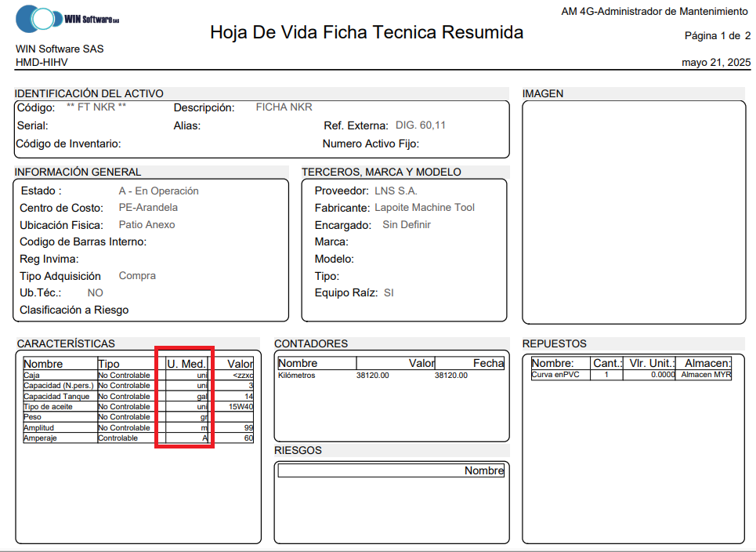Click the 'Fecha' column header in Contadores
This screenshot has height=552, width=756.
point(488,363)
